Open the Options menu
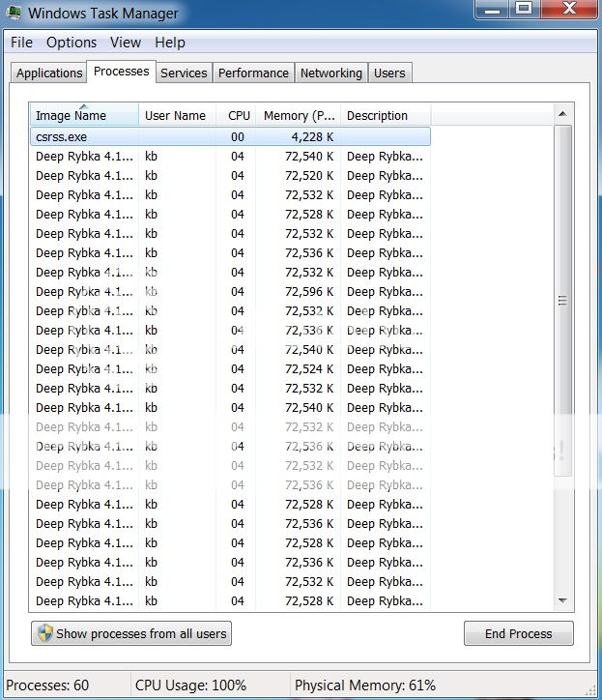This screenshot has height=700, width=602. coord(72,43)
